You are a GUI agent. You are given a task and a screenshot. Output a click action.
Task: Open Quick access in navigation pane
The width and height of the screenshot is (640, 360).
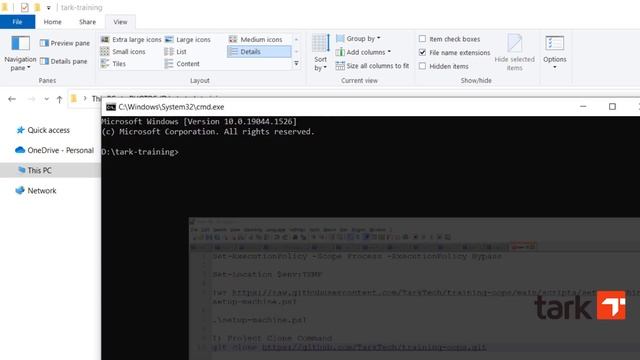point(43,130)
